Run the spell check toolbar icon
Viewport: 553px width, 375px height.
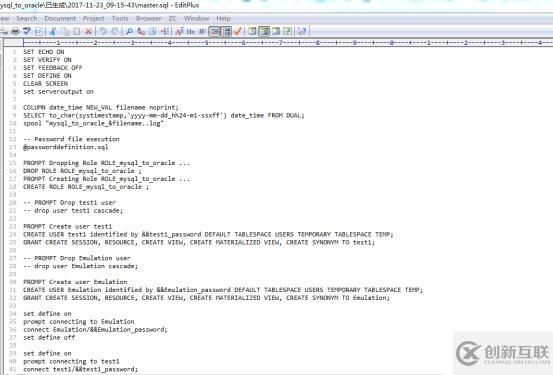coord(27,31)
